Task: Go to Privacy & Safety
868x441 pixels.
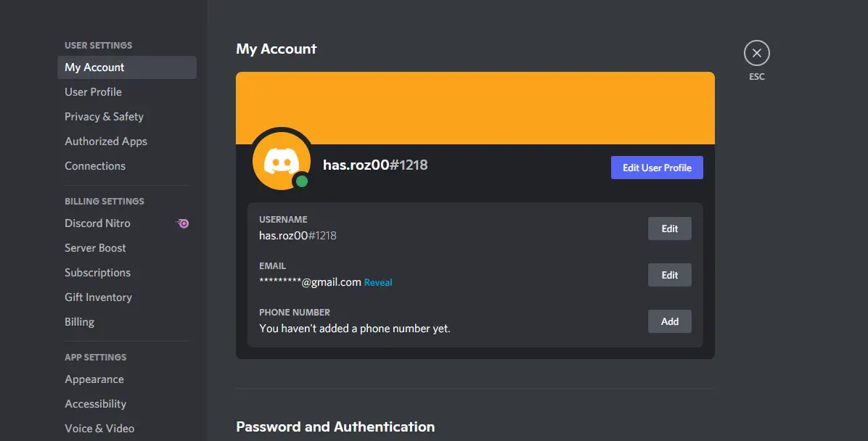Action: (x=127, y=117)
